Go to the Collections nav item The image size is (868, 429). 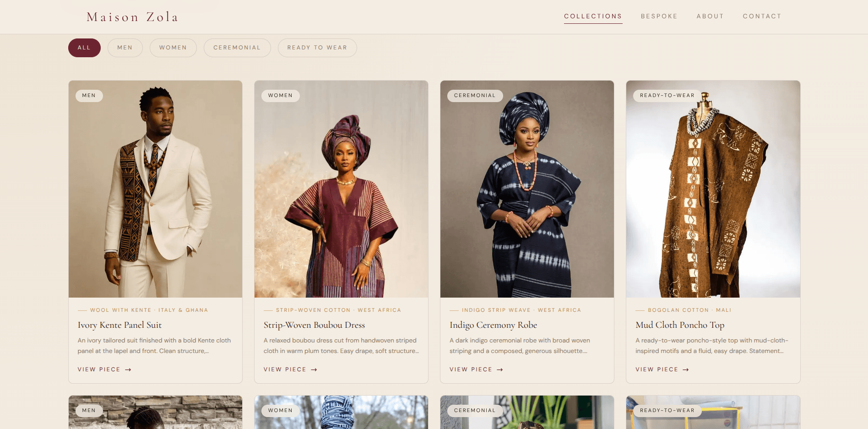tap(593, 16)
